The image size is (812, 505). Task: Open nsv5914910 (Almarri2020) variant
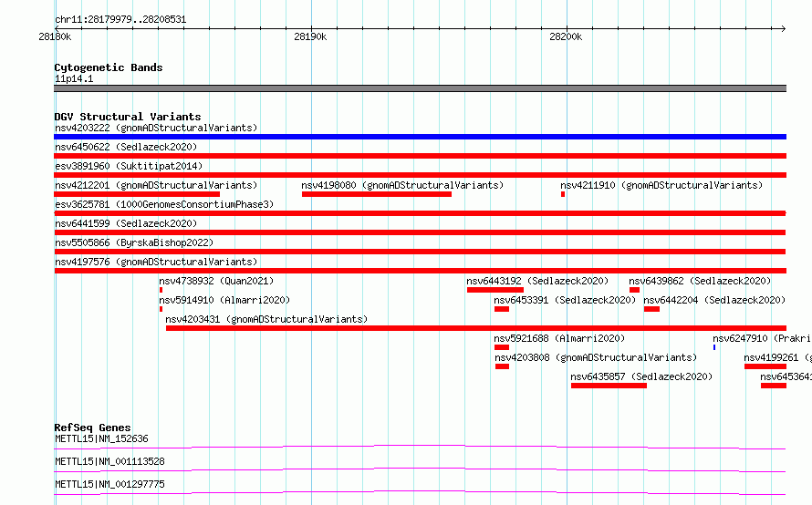coord(224,300)
